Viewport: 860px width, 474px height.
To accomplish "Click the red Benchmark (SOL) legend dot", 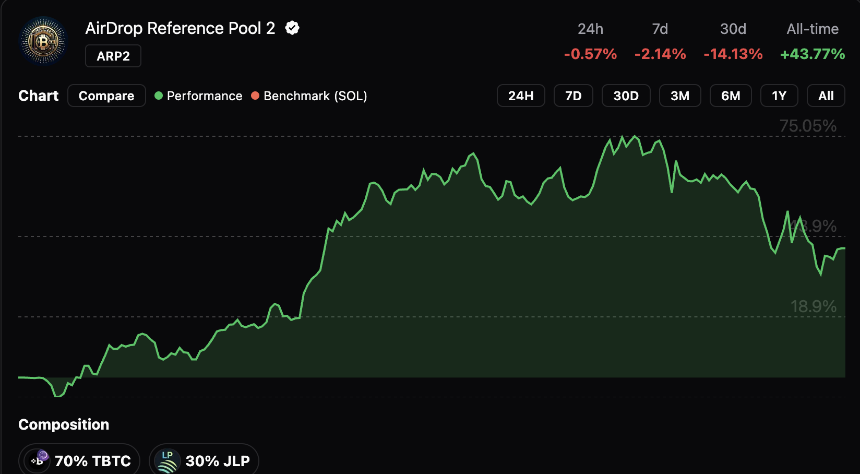I will pyautogui.click(x=255, y=96).
